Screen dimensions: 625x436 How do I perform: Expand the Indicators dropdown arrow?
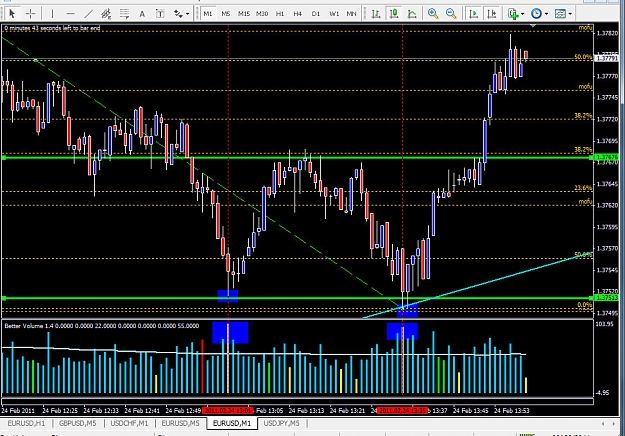tap(523, 14)
